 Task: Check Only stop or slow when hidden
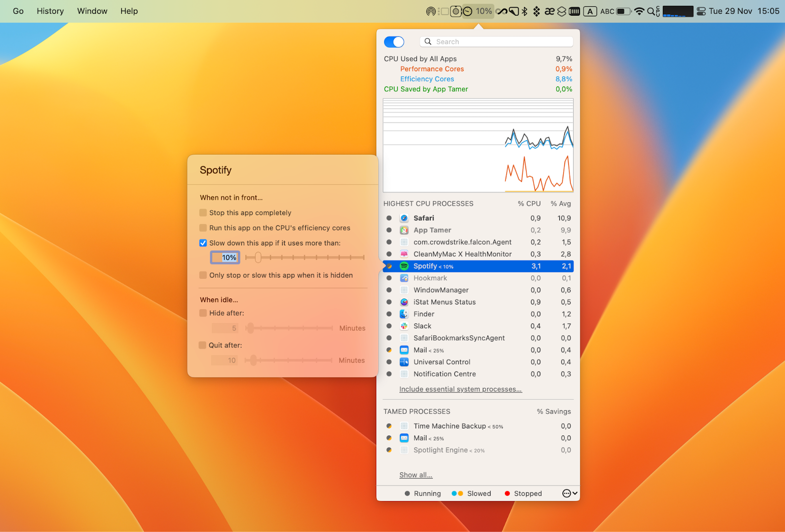coord(203,275)
